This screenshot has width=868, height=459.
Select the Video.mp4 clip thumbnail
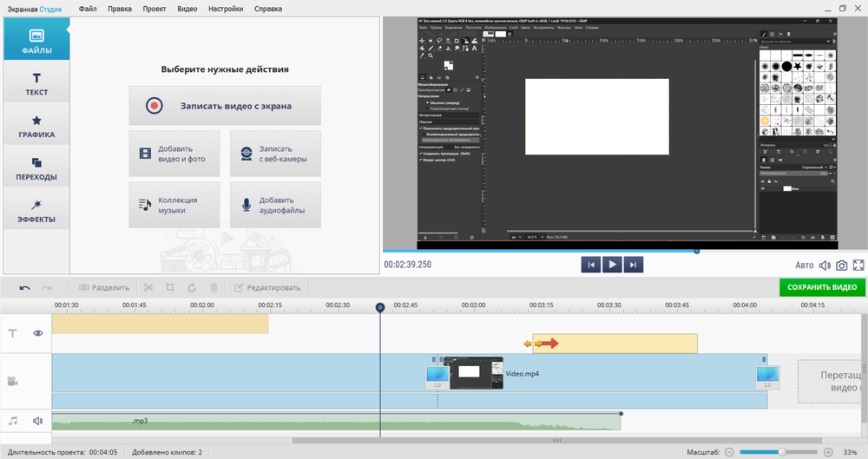pos(475,372)
